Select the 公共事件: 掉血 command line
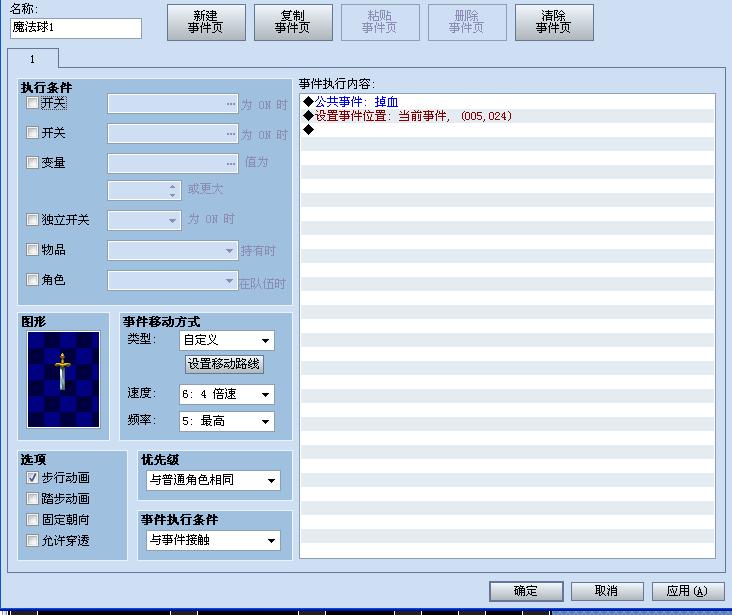The width and height of the screenshot is (732, 615). (507, 102)
